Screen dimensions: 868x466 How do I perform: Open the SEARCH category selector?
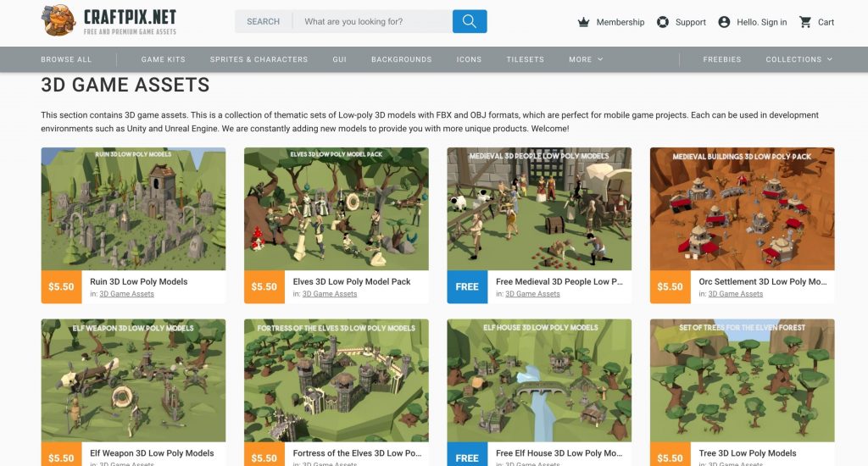pos(263,21)
